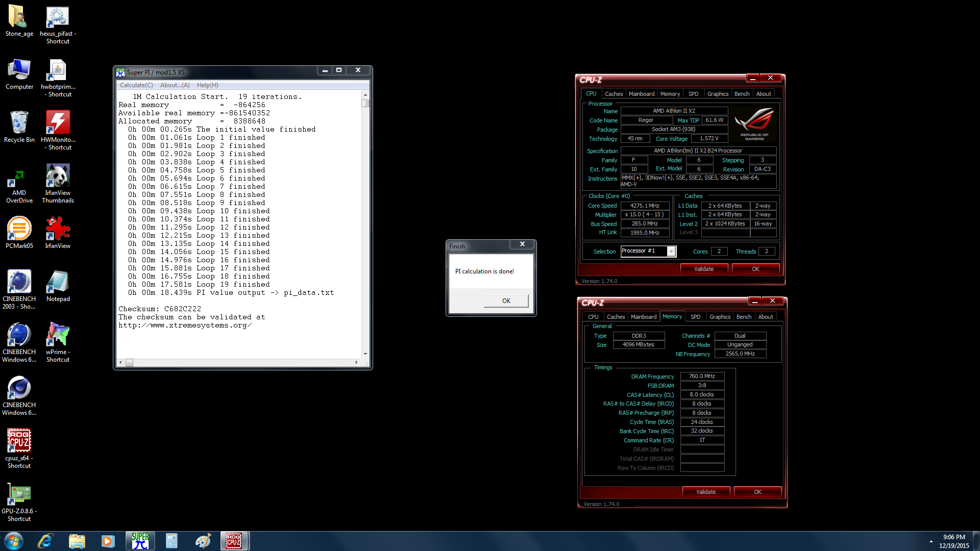Expand the Processor #1 selection dropdown
The width and height of the screenshot is (980, 551).
[x=671, y=252]
